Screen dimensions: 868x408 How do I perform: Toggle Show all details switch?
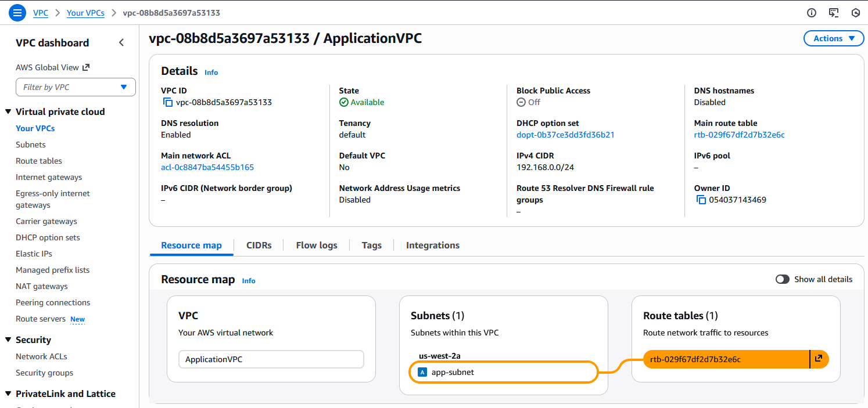pos(783,279)
